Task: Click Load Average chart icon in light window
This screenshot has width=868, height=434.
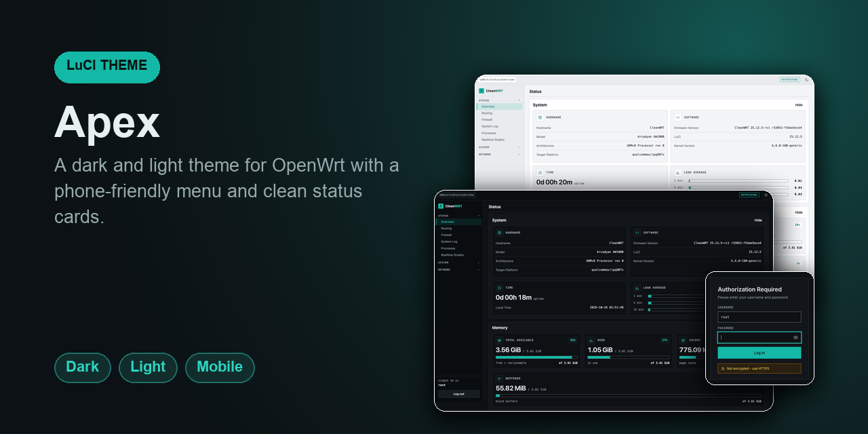Action: [x=678, y=172]
